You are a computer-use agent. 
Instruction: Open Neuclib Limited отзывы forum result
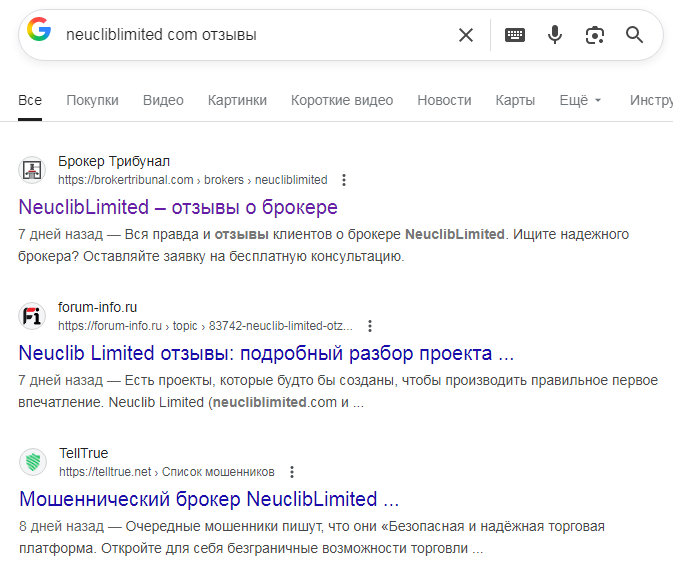[x=266, y=353]
